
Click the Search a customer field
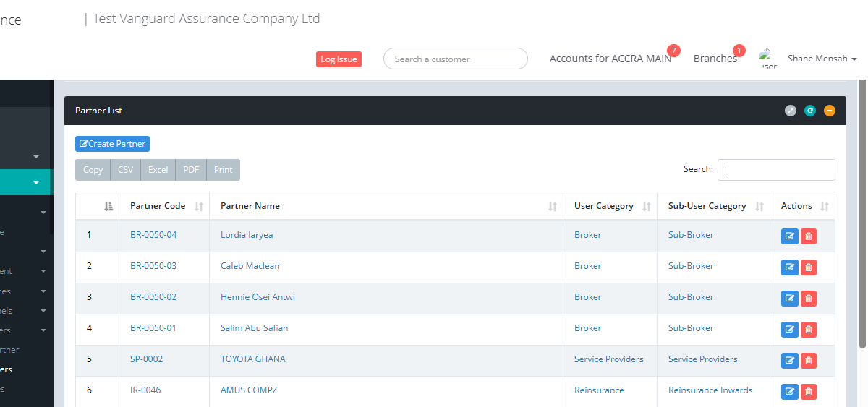click(456, 59)
